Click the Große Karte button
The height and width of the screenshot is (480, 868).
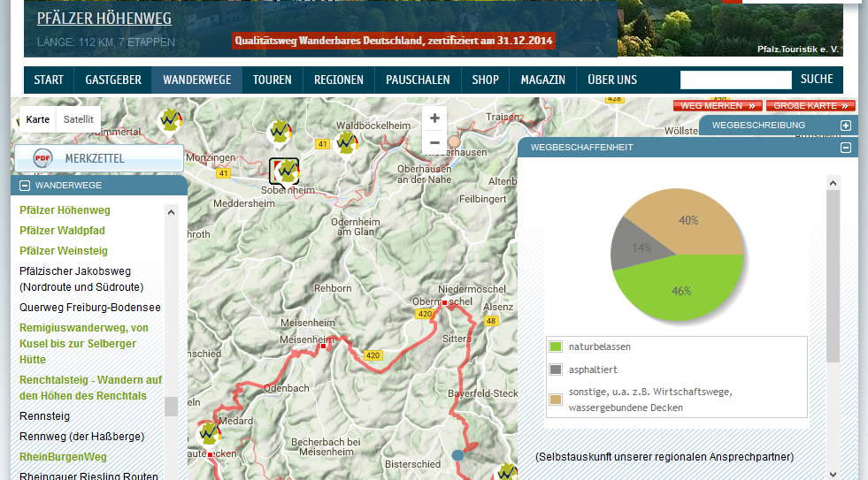click(x=810, y=105)
